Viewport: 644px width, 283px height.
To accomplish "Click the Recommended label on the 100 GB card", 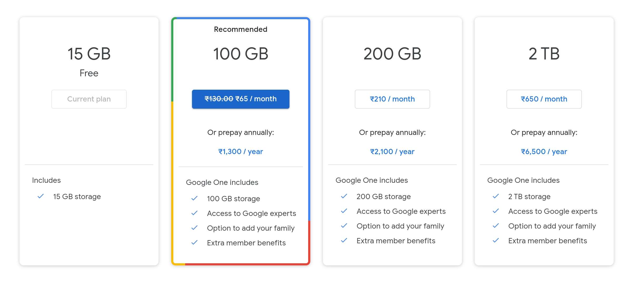I will tap(240, 29).
